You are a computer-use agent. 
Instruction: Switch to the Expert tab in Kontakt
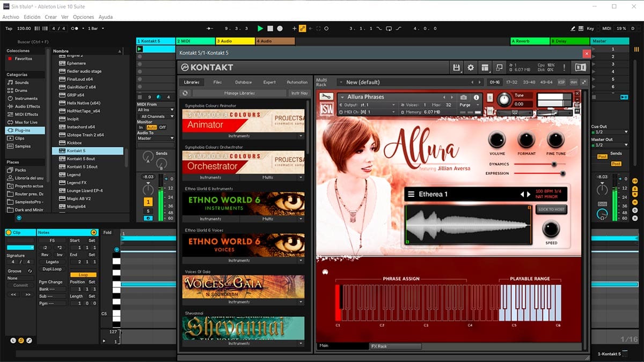point(269,82)
